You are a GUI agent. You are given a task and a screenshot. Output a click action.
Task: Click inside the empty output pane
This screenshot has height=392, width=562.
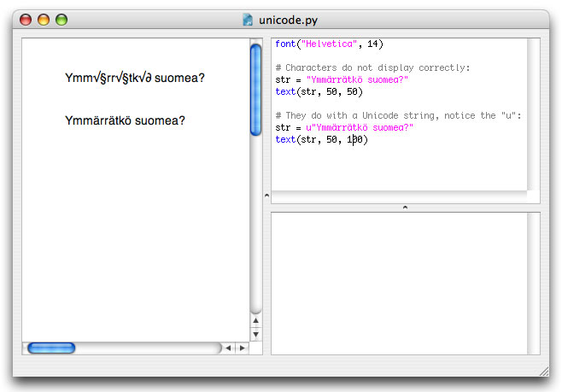399,284
